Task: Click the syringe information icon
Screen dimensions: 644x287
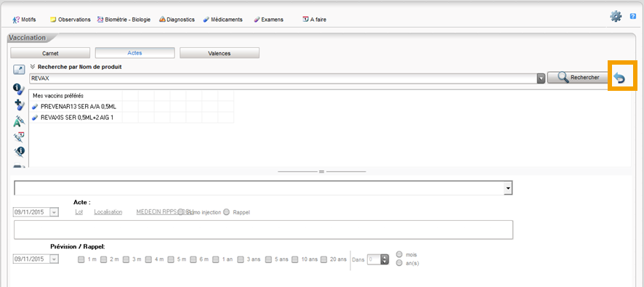Action: (x=19, y=153)
